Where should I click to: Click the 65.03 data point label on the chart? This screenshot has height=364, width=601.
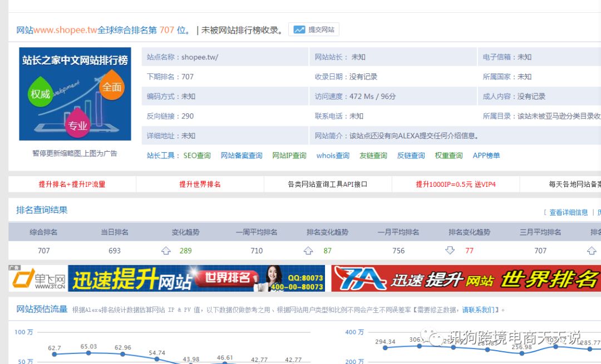click(88, 346)
